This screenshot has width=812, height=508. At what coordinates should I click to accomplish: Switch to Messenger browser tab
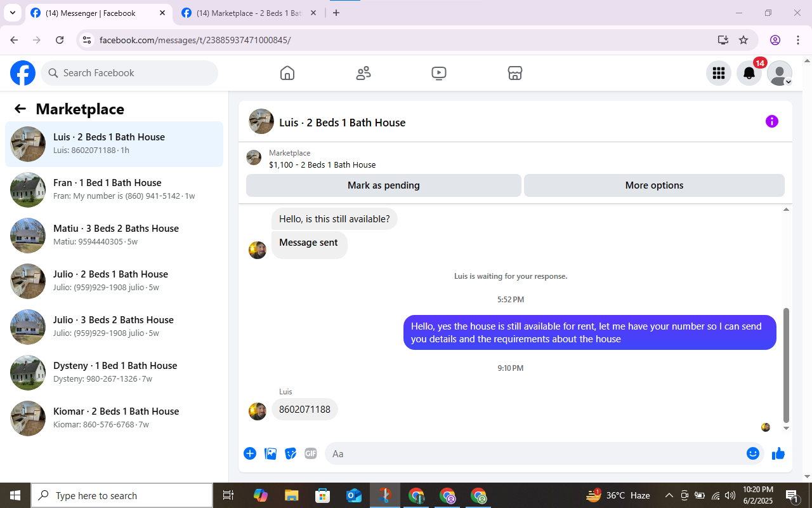tap(99, 13)
